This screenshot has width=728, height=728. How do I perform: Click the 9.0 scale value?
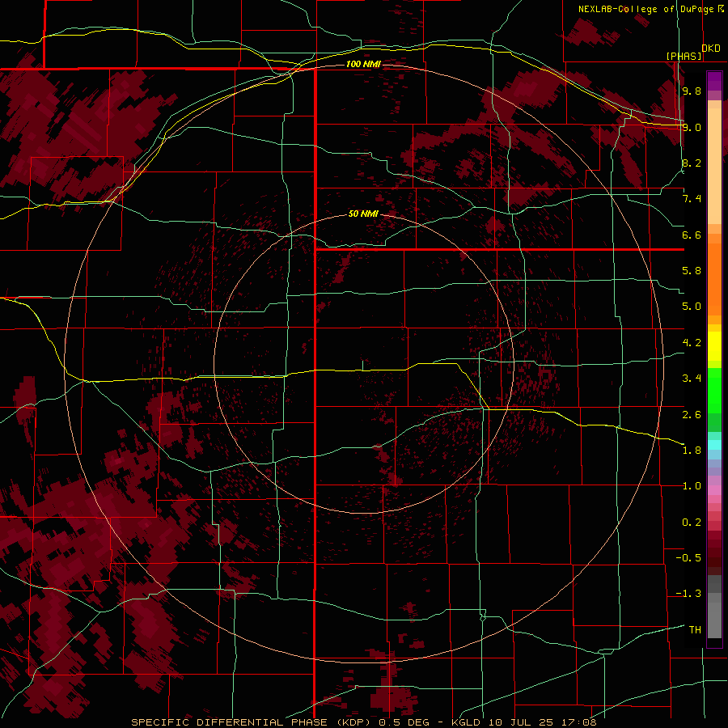pyautogui.click(x=692, y=127)
